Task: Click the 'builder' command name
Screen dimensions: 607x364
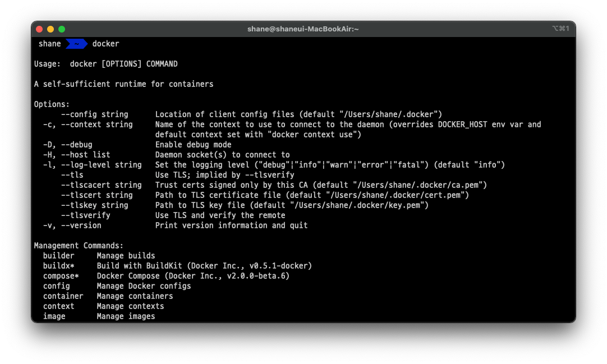Action: tap(58, 255)
